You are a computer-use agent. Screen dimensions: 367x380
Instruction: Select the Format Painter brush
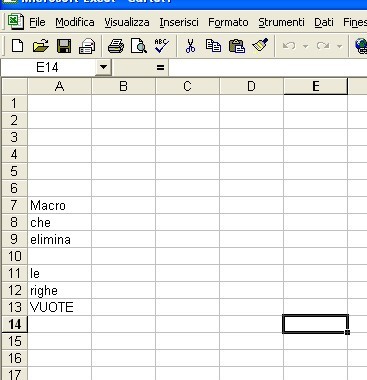260,46
